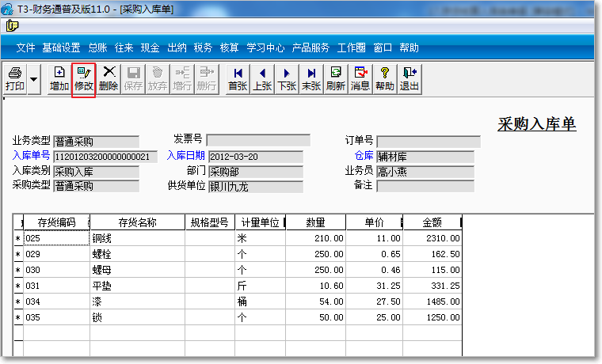The image size is (602, 364).
Task: Click the document icon below the title bar
Action: (x=12, y=25)
